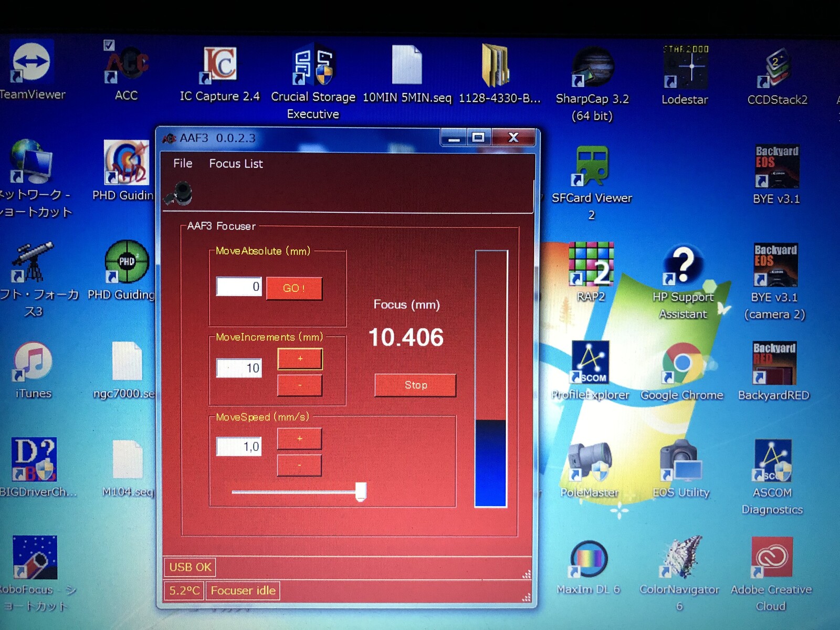Increase MoveSpeed with the plus button
The width and height of the screenshot is (840, 630).
(299, 438)
